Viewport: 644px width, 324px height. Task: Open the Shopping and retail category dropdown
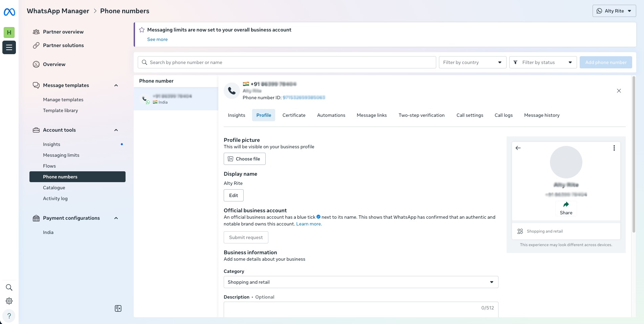point(361,282)
